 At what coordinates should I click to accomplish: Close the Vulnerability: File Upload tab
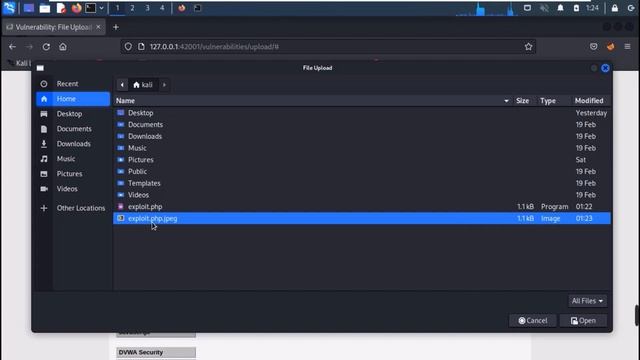pos(98,27)
